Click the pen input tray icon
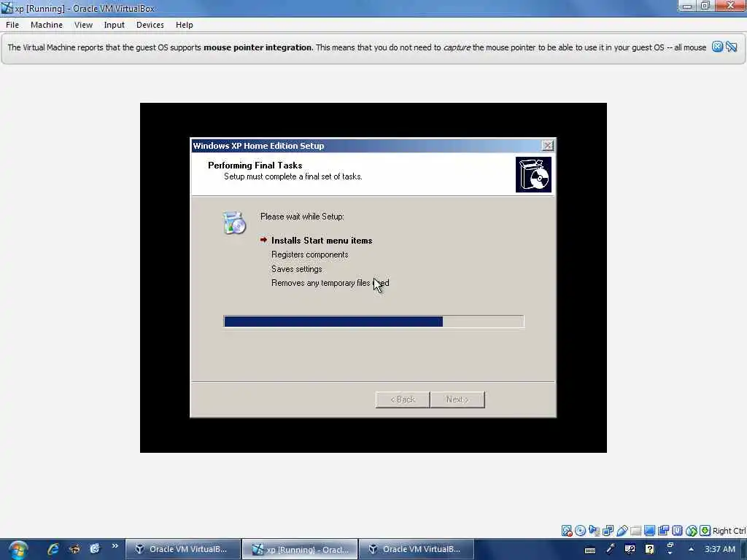747x560 pixels. point(611,549)
